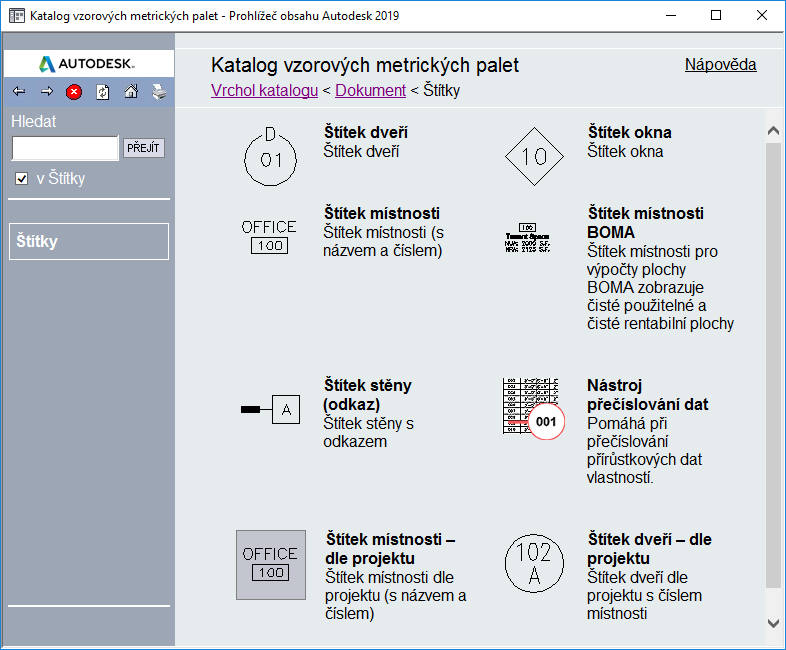Maximize the content browser window

716,16
